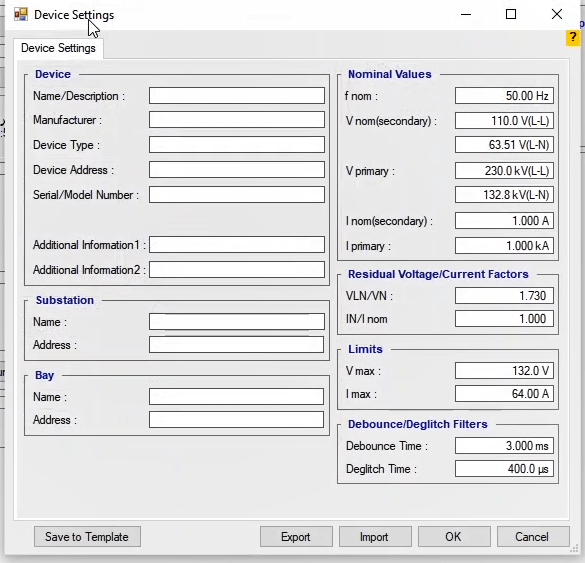Dismiss the dialog with Cancel
585x563 pixels.
533,537
